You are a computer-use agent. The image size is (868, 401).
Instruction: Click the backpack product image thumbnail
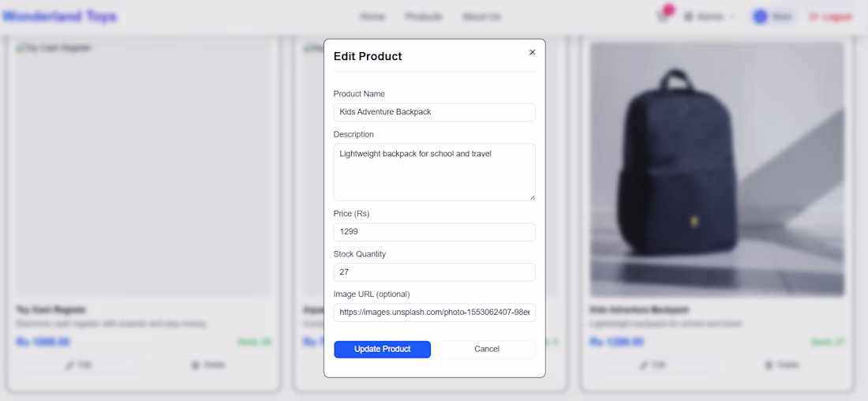(x=716, y=170)
